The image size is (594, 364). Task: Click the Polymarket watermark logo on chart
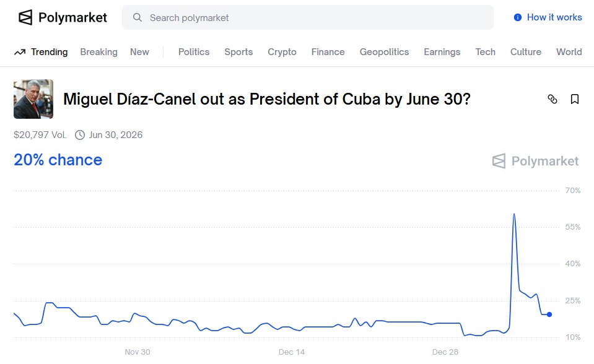point(499,162)
